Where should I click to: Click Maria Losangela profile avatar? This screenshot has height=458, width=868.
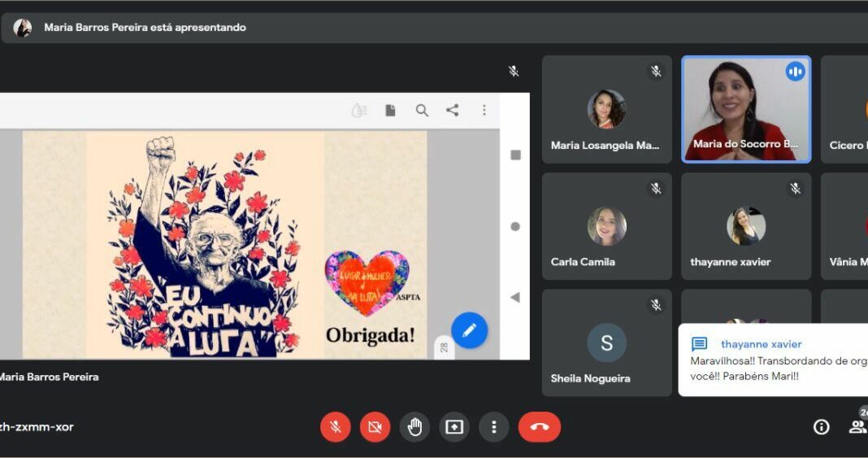tap(607, 109)
